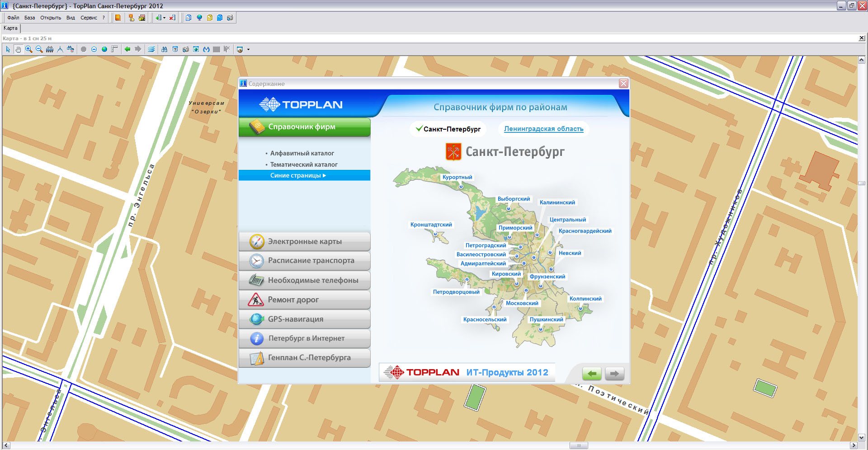Open the Вид menu
The image size is (868, 450).
[x=71, y=18]
